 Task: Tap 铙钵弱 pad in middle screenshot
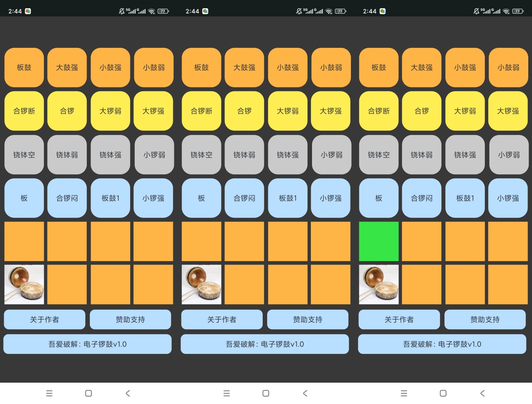point(244,154)
